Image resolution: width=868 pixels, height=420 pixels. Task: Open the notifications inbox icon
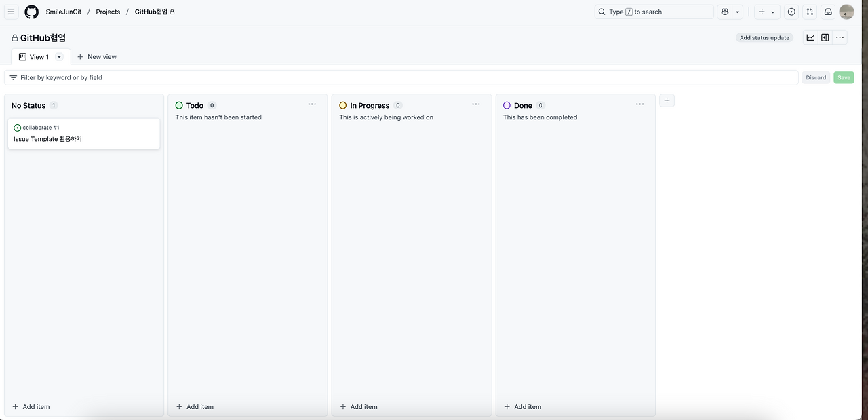point(828,12)
